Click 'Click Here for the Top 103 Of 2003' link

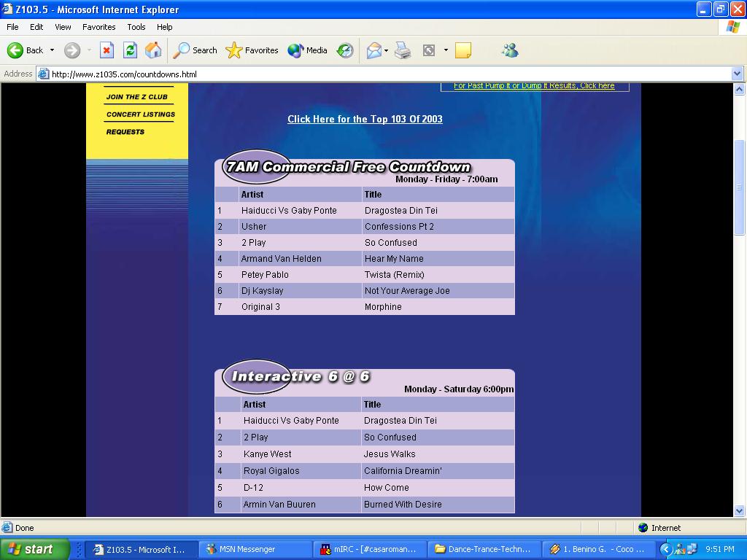pos(365,119)
